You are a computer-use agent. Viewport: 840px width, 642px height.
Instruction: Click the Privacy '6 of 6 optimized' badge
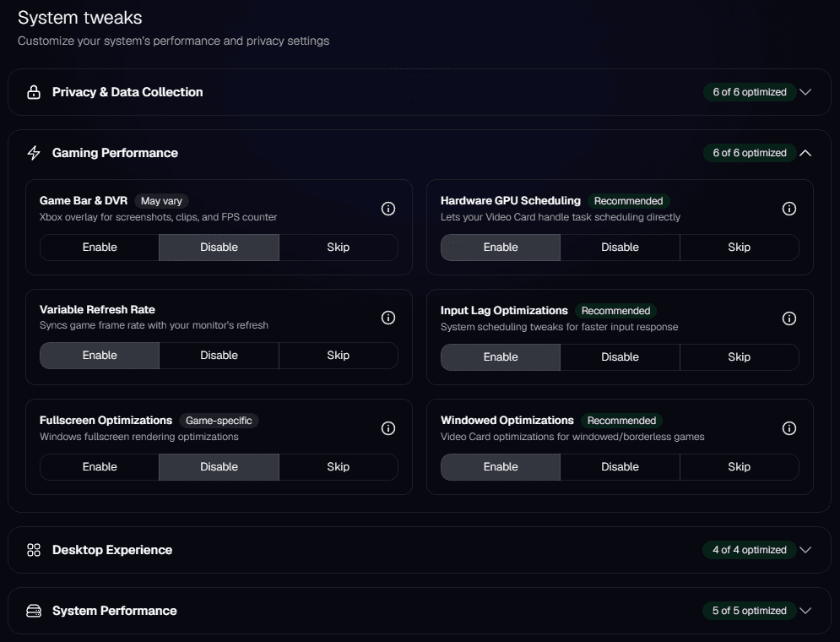pos(750,92)
